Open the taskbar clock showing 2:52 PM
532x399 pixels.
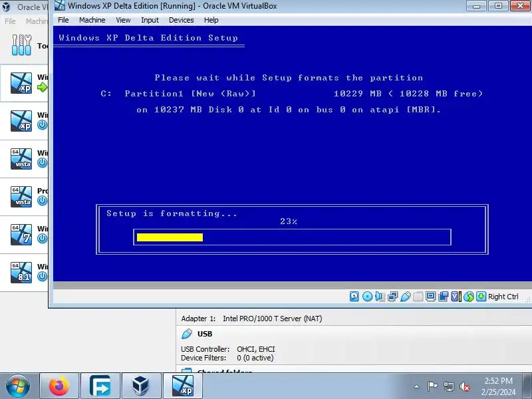(x=498, y=386)
